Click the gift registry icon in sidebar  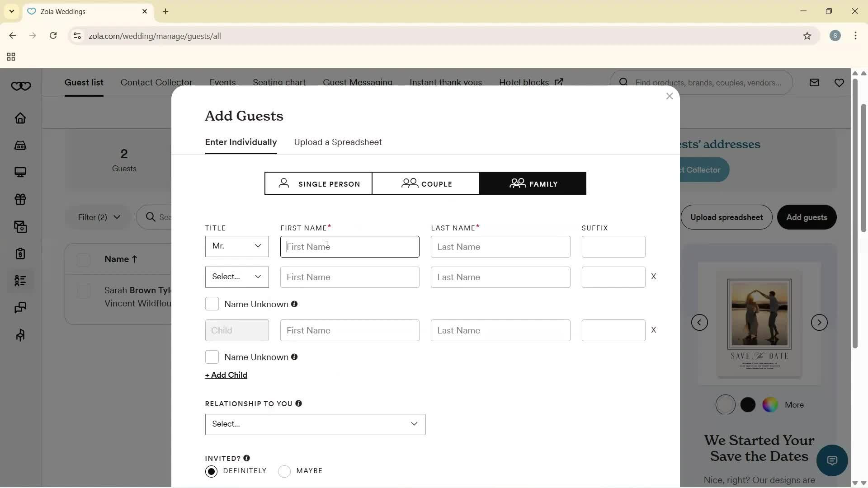pyautogui.click(x=20, y=199)
